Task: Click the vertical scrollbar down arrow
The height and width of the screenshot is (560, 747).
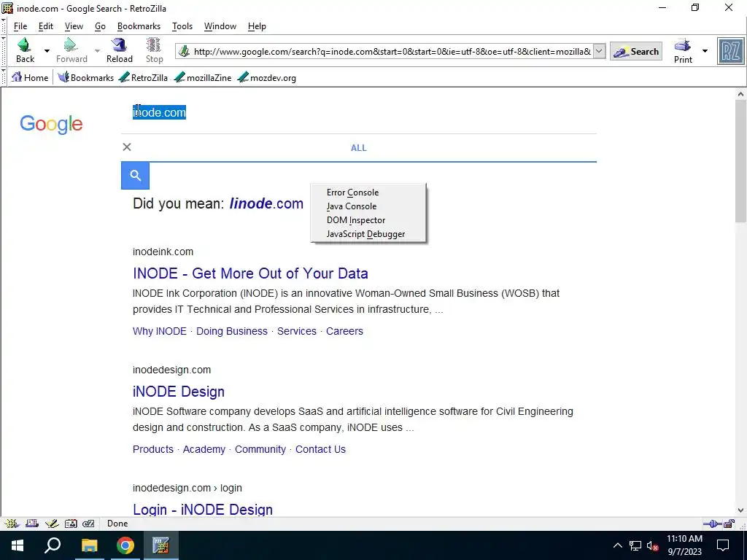Action: pyautogui.click(x=741, y=510)
